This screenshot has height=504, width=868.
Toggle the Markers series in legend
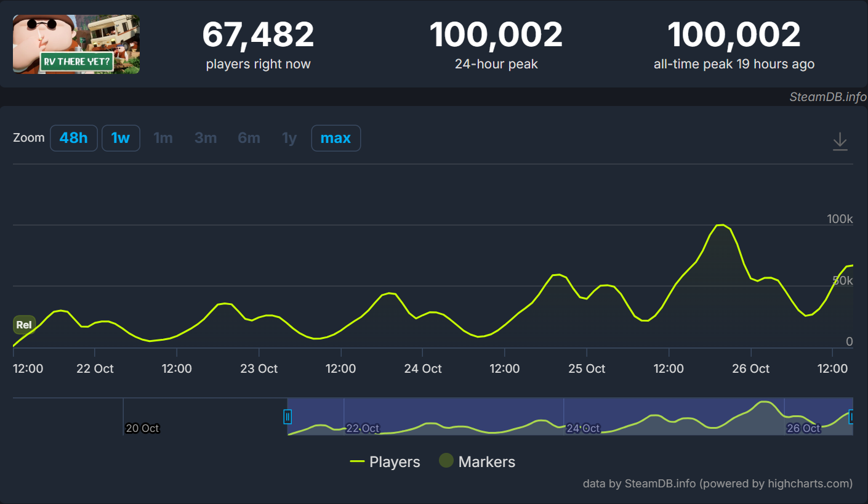(477, 461)
